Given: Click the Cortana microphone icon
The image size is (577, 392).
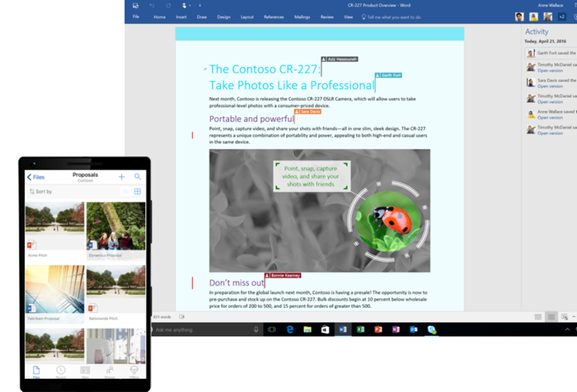Looking at the screenshot, I should 256,329.
